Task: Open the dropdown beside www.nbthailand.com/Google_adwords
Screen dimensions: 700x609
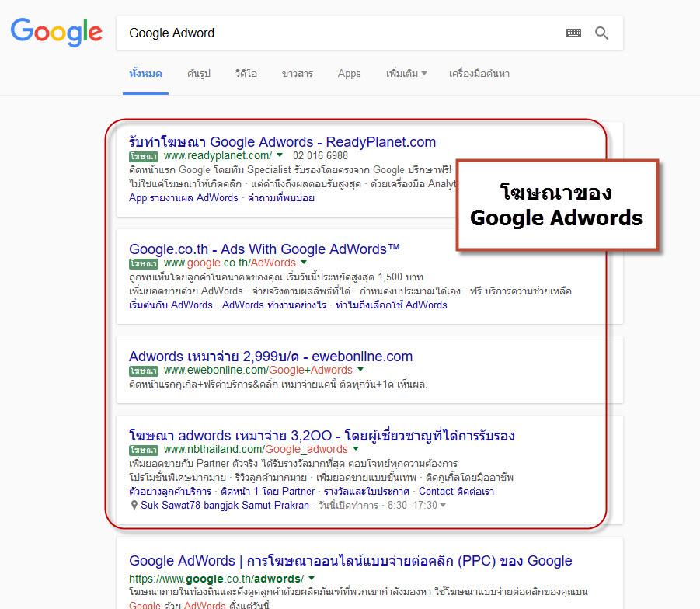Action: point(356,450)
